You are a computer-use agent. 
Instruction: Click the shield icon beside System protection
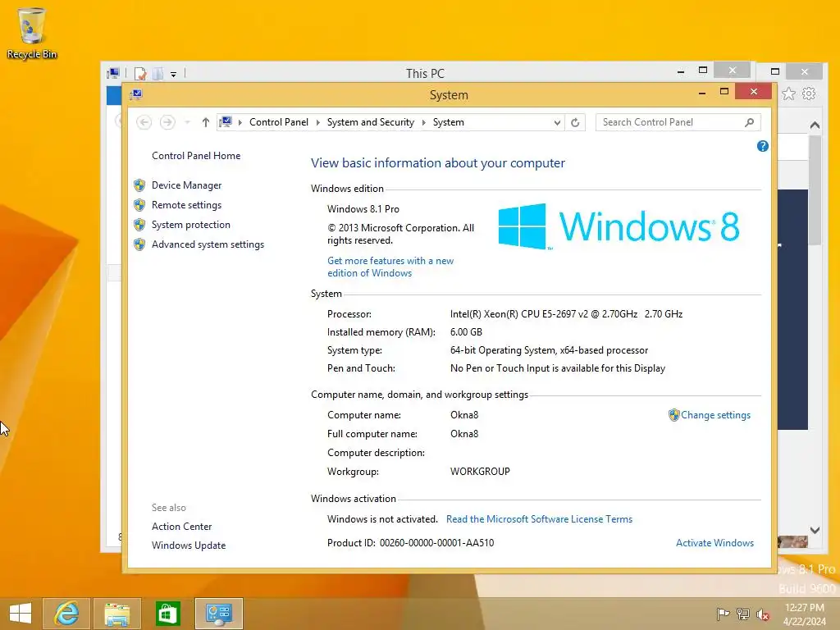tap(139, 225)
